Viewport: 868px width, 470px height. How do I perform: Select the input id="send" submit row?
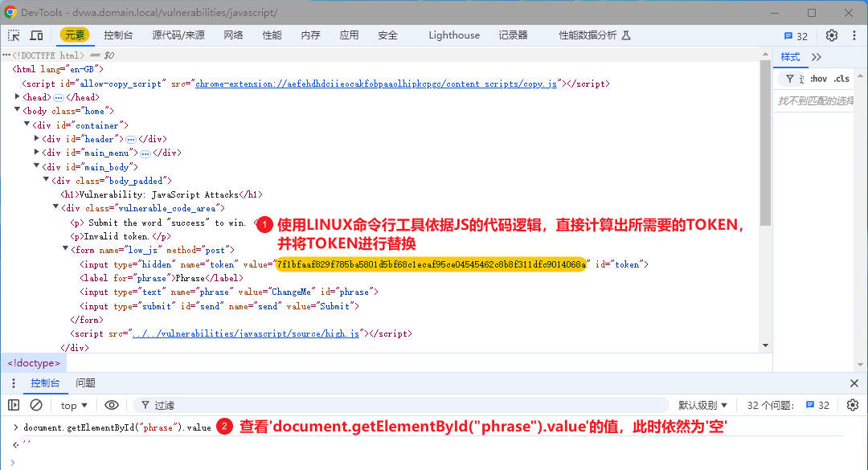tap(219, 305)
